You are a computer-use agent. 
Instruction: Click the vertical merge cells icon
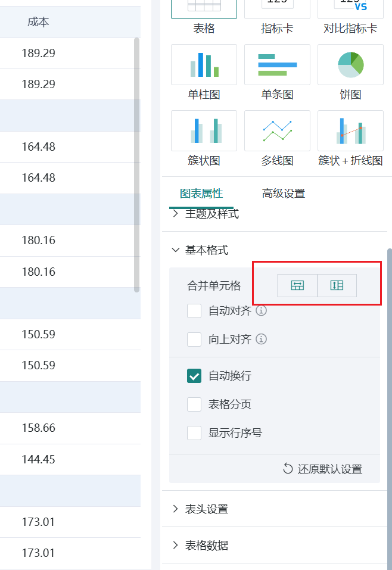tap(337, 285)
